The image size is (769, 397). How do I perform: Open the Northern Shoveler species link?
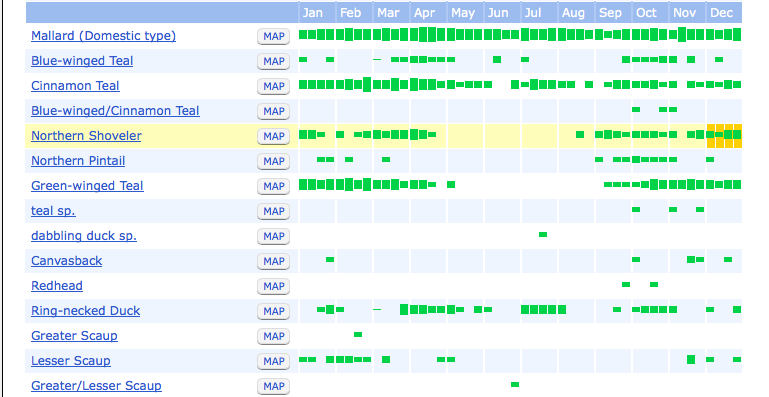tap(86, 136)
